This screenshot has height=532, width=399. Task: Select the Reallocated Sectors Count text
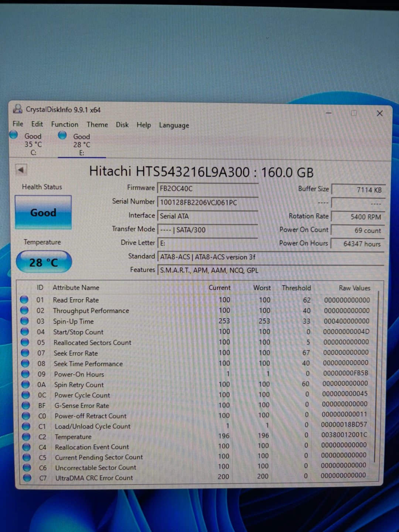coord(92,342)
